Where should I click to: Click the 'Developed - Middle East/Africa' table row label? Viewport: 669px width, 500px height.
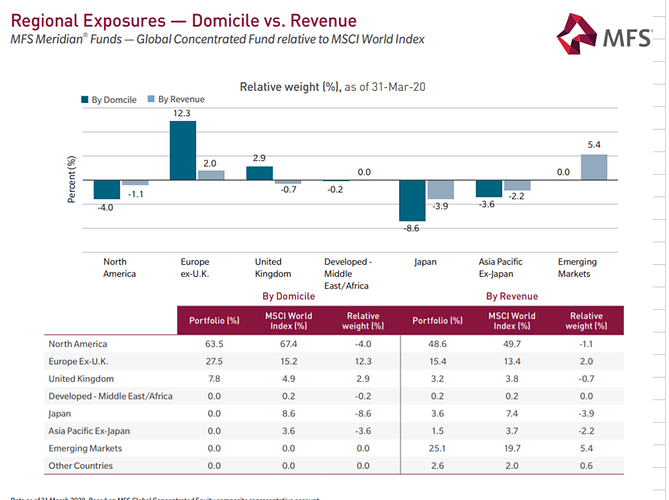111,396
